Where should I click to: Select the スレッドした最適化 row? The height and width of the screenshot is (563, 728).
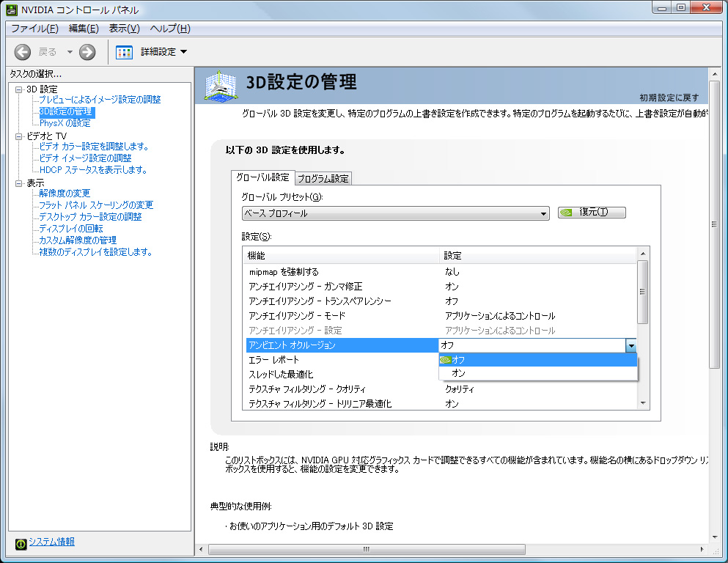pyautogui.click(x=342, y=374)
